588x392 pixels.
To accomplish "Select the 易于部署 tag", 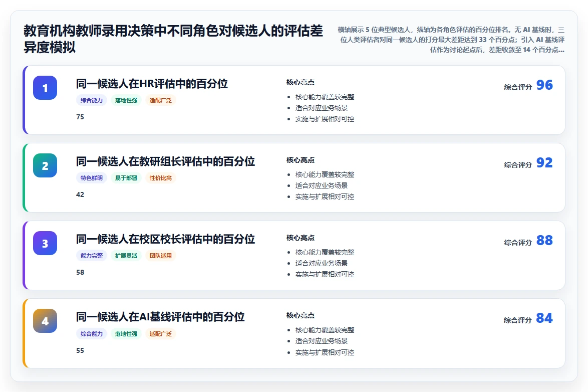I will coord(126,178).
